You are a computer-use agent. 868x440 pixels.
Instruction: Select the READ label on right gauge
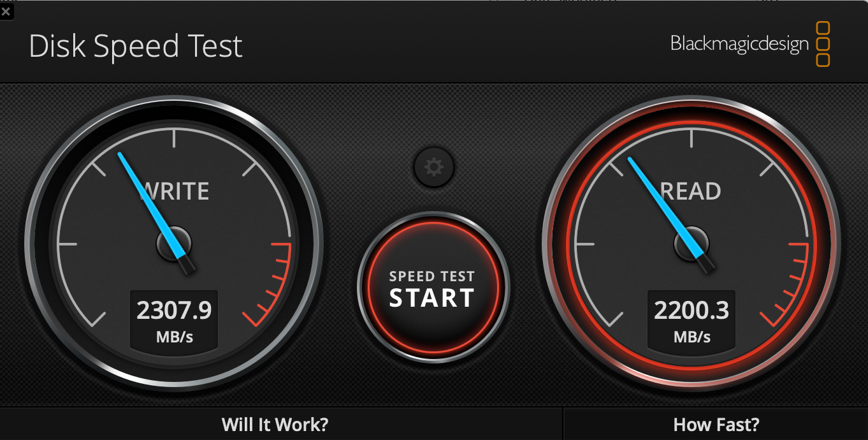tap(692, 191)
